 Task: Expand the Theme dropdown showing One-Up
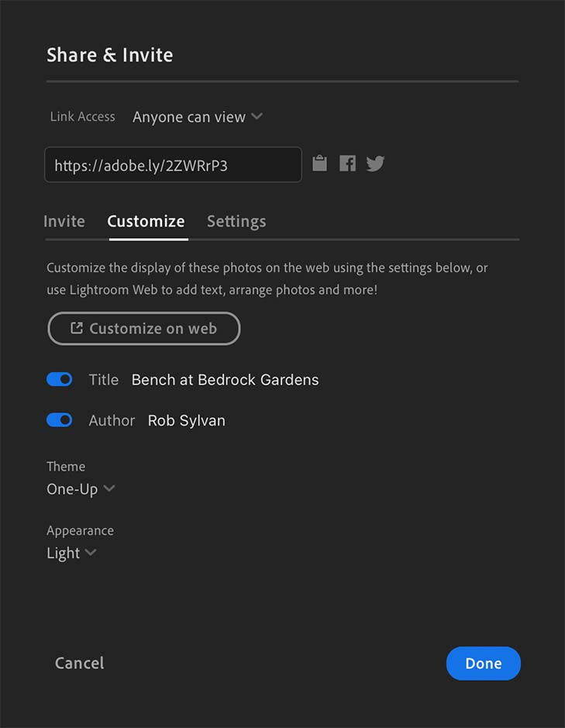pyautogui.click(x=80, y=489)
